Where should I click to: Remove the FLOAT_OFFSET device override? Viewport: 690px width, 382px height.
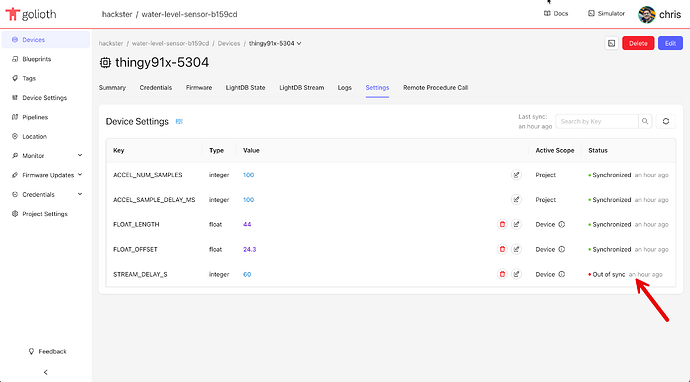[502, 249]
